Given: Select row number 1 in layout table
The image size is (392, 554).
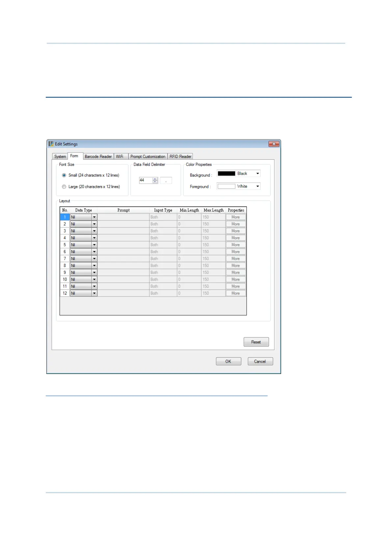Looking at the screenshot, I should [65, 217].
